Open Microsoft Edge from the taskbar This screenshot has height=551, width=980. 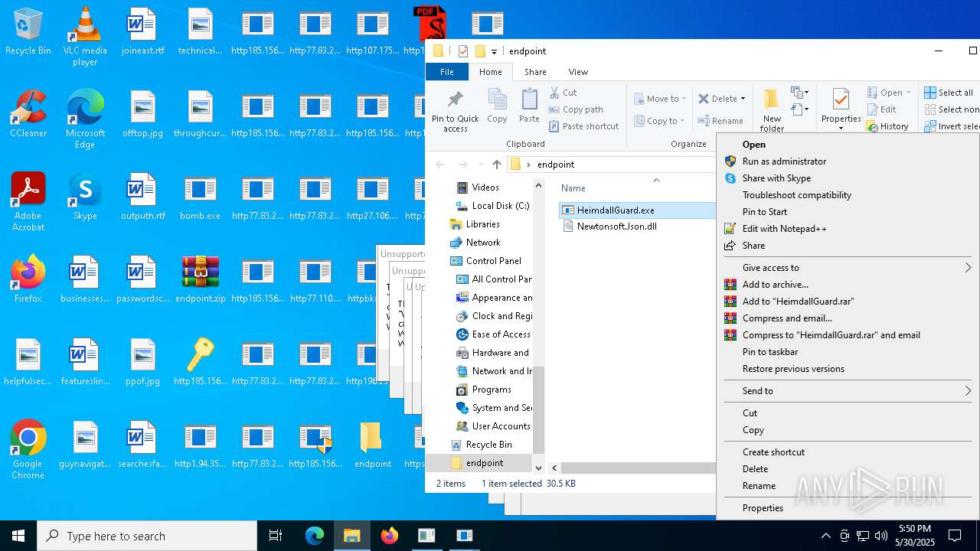[x=315, y=536]
